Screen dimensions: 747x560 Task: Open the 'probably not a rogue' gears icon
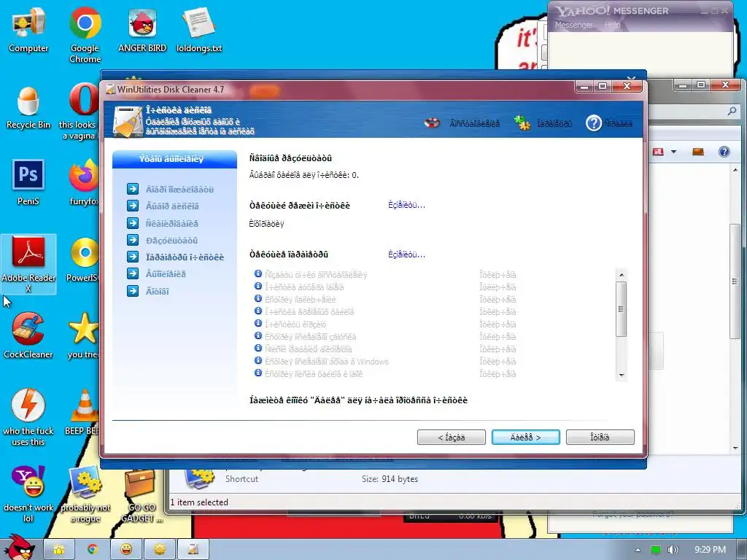tap(85, 494)
